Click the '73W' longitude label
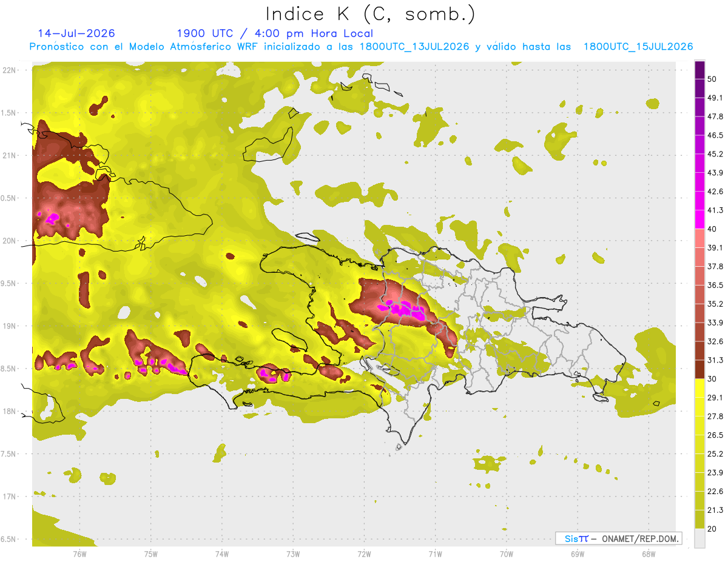Screen dimensions: 728x562 point(293,554)
